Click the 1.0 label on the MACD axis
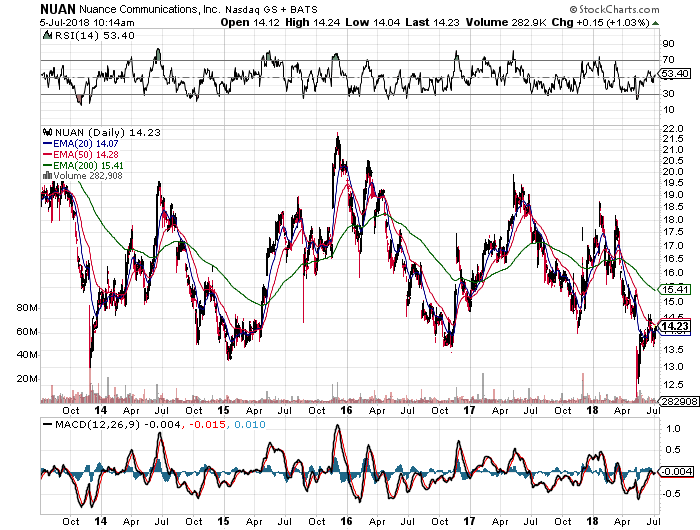Screen dimensions: 700x530 click(673, 429)
